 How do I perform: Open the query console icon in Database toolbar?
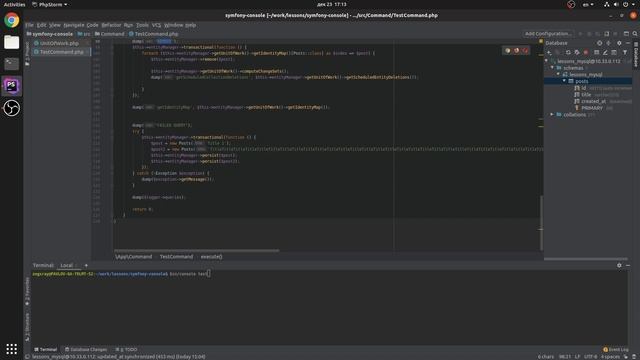coord(614,52)
